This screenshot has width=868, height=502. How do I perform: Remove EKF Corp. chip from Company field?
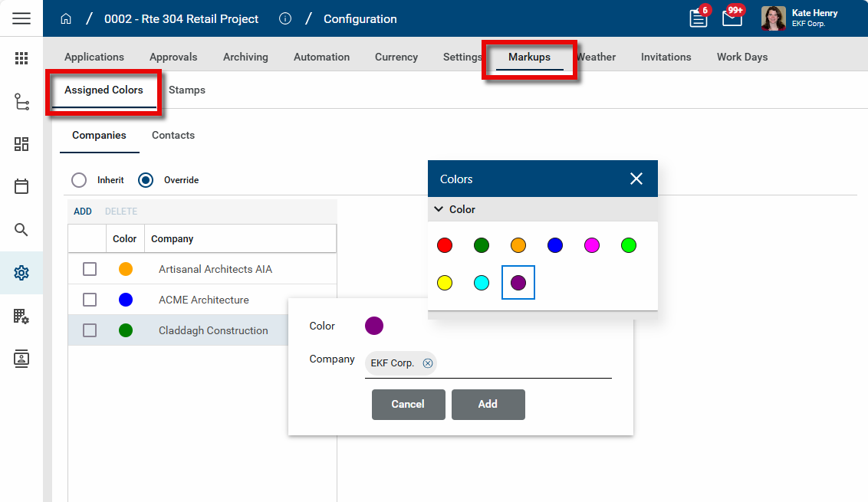click(x=428, y=363)
